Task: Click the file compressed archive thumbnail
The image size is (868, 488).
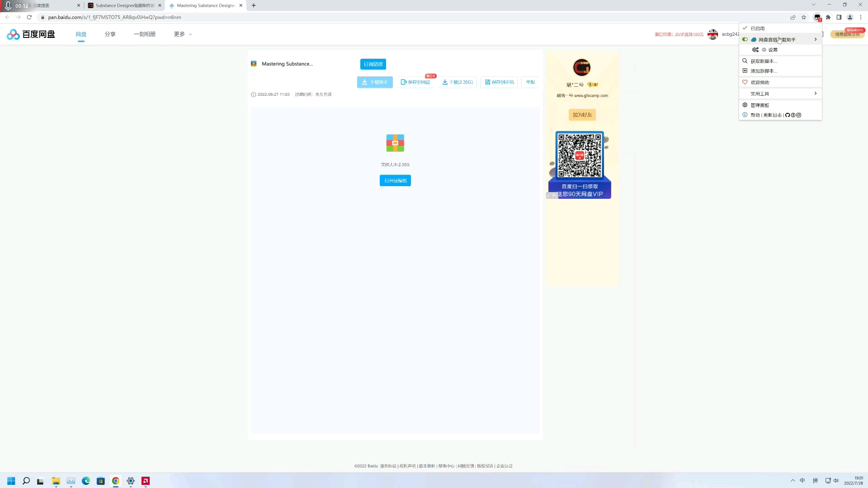Action: tap(395, 142)
